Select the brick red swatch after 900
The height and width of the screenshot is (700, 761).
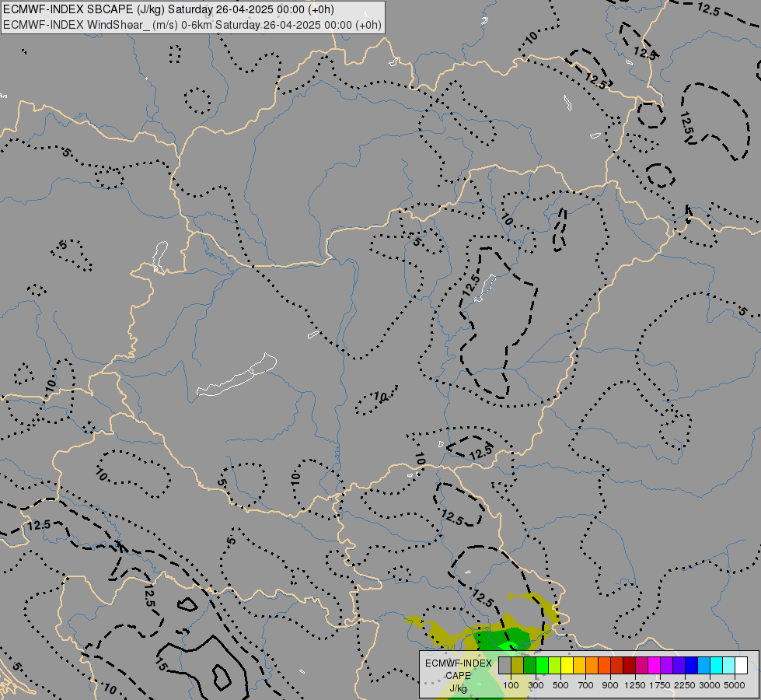[x=617, y=666]
